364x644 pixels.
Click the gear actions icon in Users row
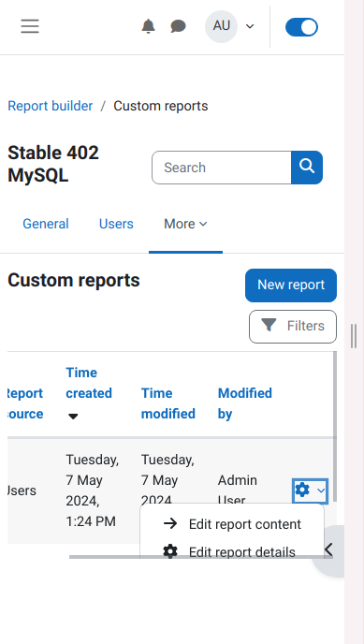[x=310, y=490]
